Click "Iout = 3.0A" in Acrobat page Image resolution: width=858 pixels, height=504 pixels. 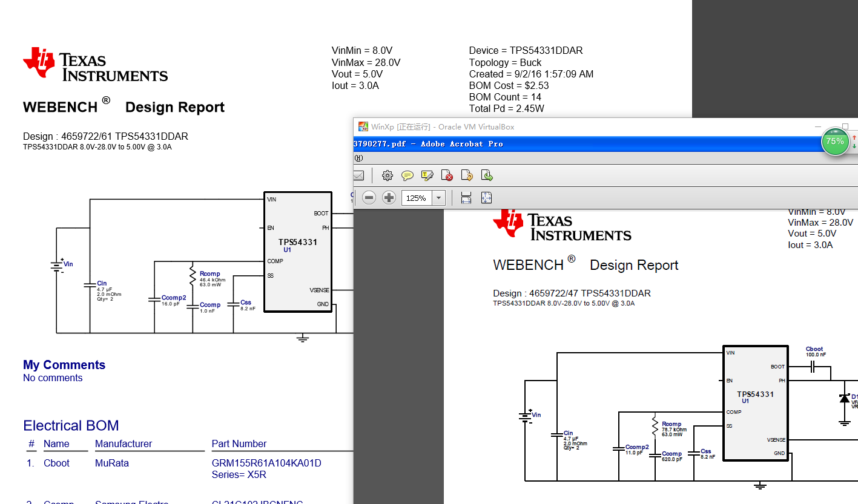coord(810,245)
